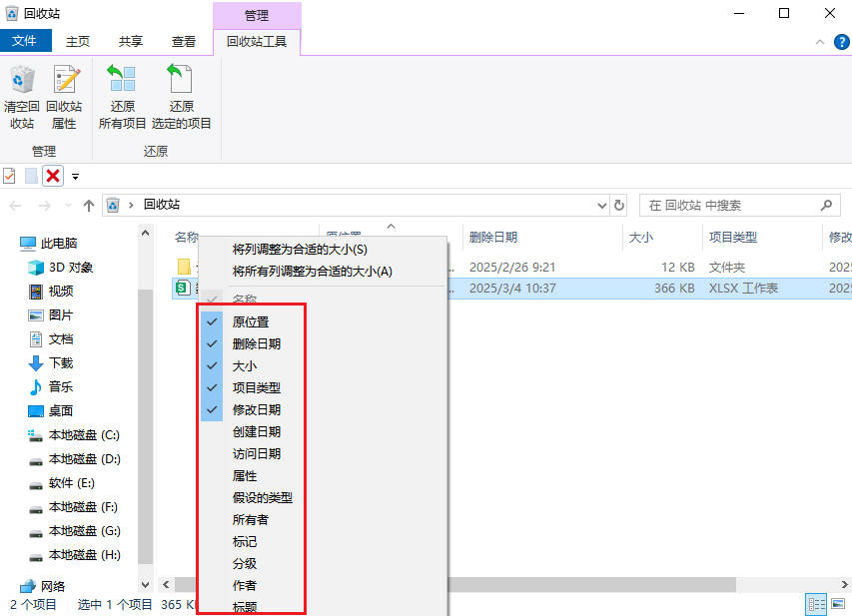Select 将所有列调整为合适的大小(A) menu entry
This screenshot has width=852, height=616.
click(x=312, y=271)
